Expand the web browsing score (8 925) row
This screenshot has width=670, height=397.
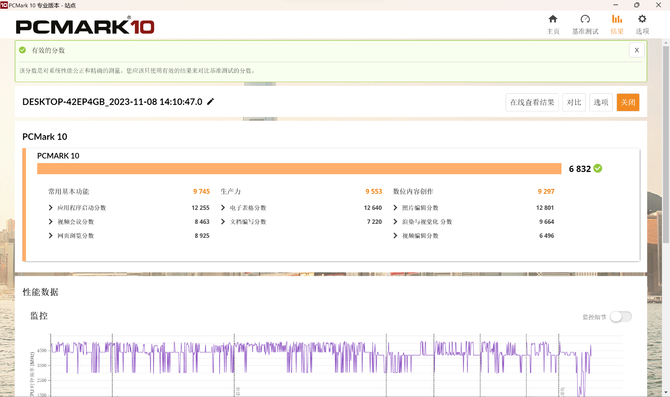pyautogui.click(x=129, y=236)
